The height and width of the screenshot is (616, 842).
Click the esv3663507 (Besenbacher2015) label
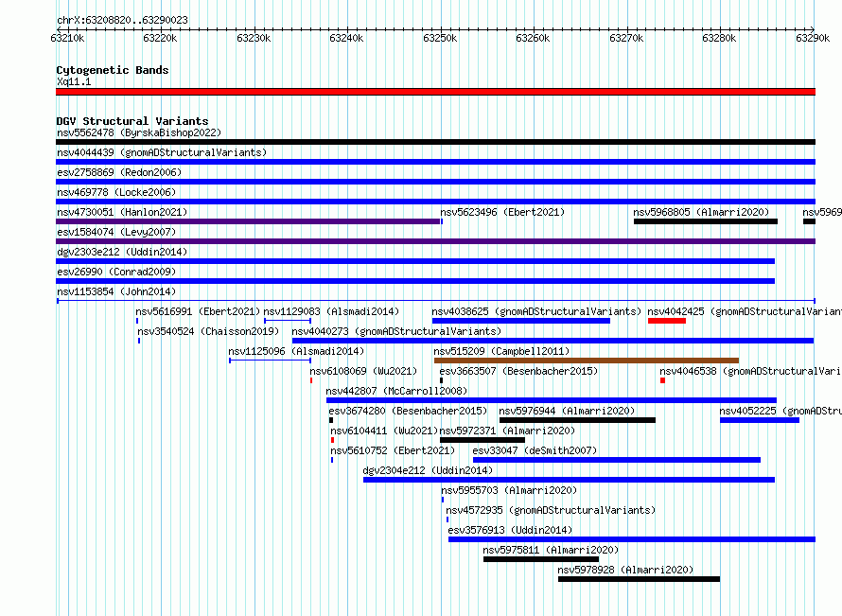point(518,371)
